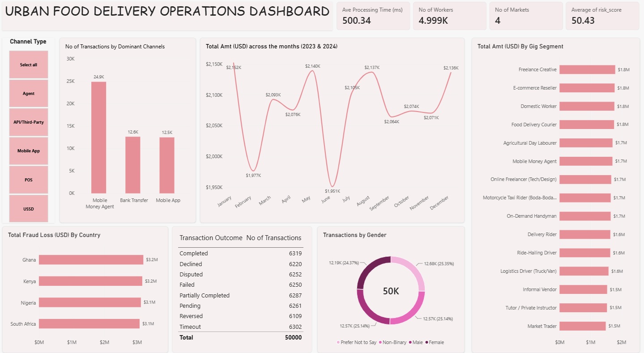Select the Female gender legend item
This screenshot has width=644, height=353.
coord(434,342)
